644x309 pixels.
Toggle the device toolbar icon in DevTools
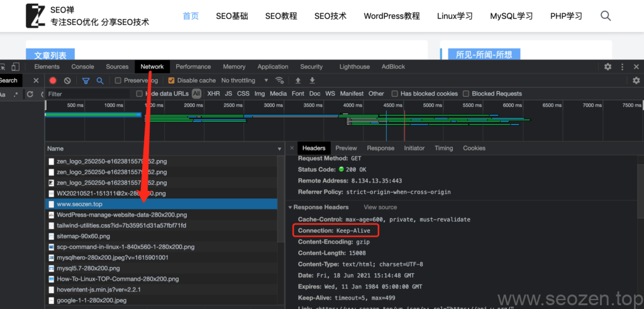pyautogui.click(x=15, y=67)
